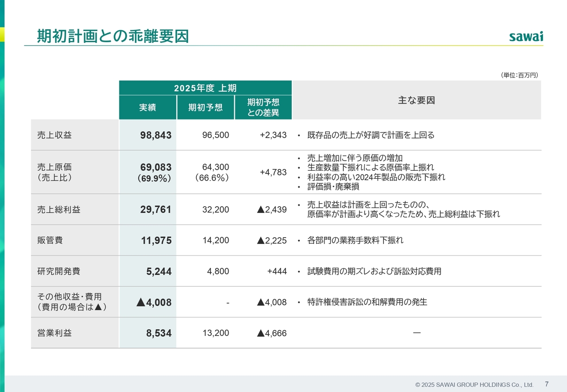Select the 売上収益 row label
Image resolution: width=567 pixels, height=392 pixels.
(x=54, y=135)
